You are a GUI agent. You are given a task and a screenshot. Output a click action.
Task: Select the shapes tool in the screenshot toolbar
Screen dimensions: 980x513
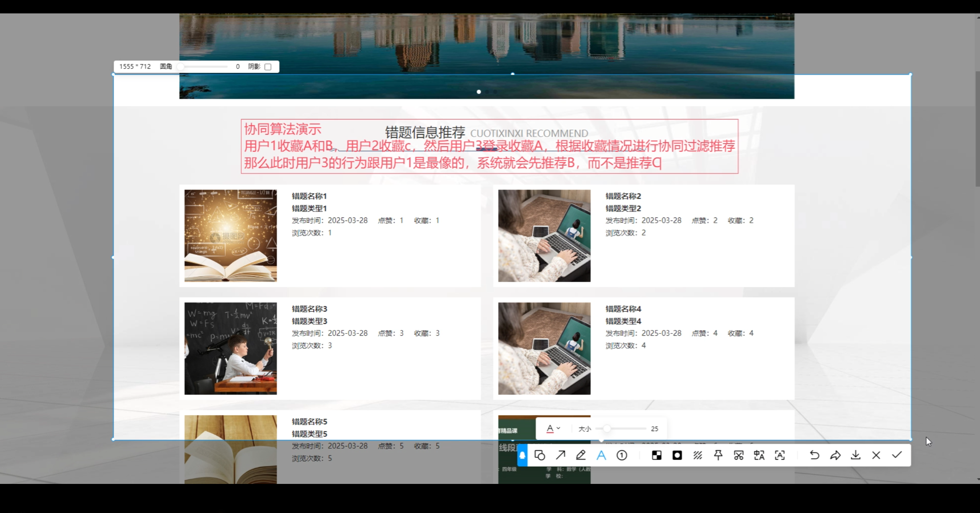tap(540, 455)
